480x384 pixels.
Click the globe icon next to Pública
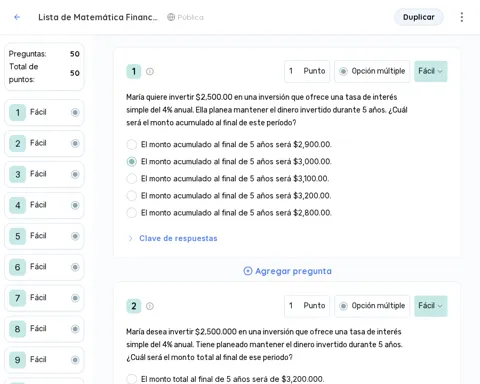tap(171, 17)
